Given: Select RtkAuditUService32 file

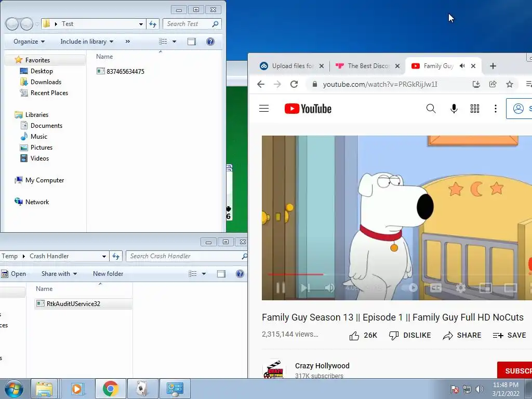Looking at the screenshot, I should 84,303.
